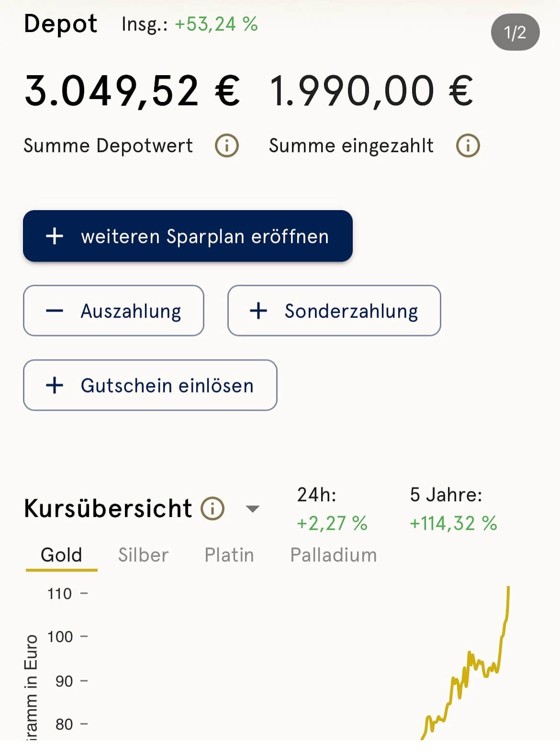Image resolution: width=560 pixels, height=754 pixels.
Task: Open Kursübersicht info icon
Action: pyautogui.click(x=213, y=508)
